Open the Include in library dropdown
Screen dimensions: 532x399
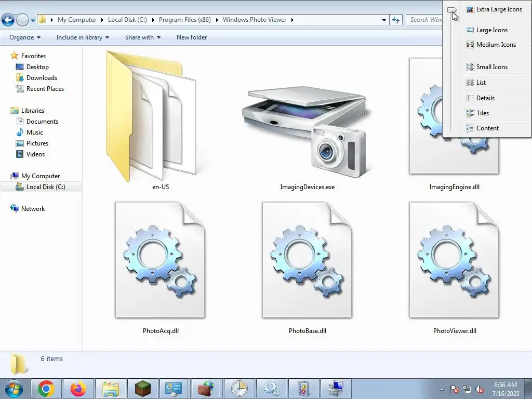(83, 37)
